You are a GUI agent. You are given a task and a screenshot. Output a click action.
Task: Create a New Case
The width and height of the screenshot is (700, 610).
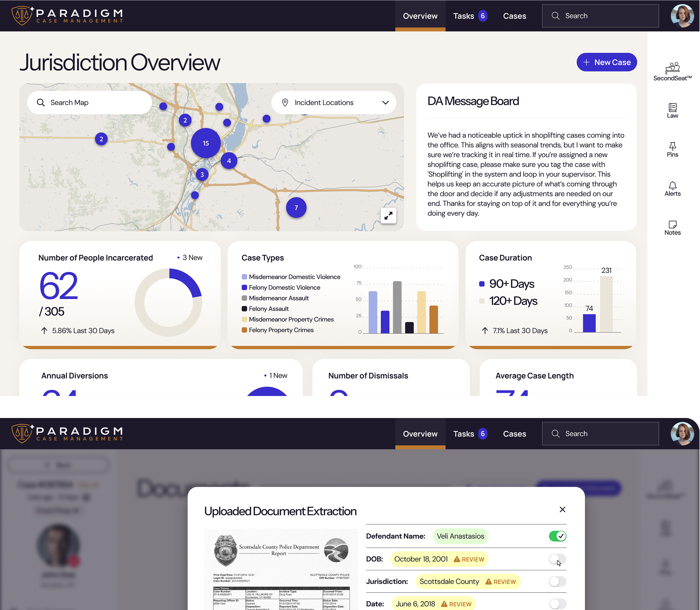tap(607, 62)
